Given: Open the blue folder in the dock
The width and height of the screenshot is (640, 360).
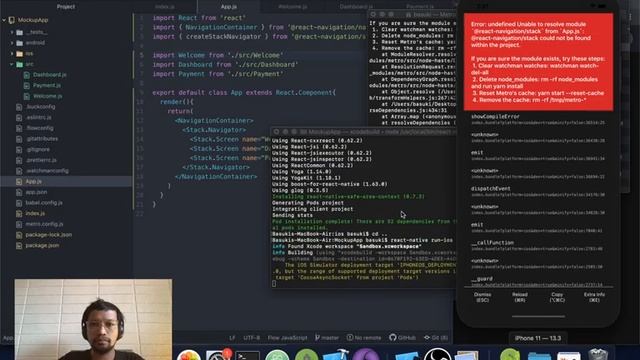Looking at the screenshot, I should point(539,356).
